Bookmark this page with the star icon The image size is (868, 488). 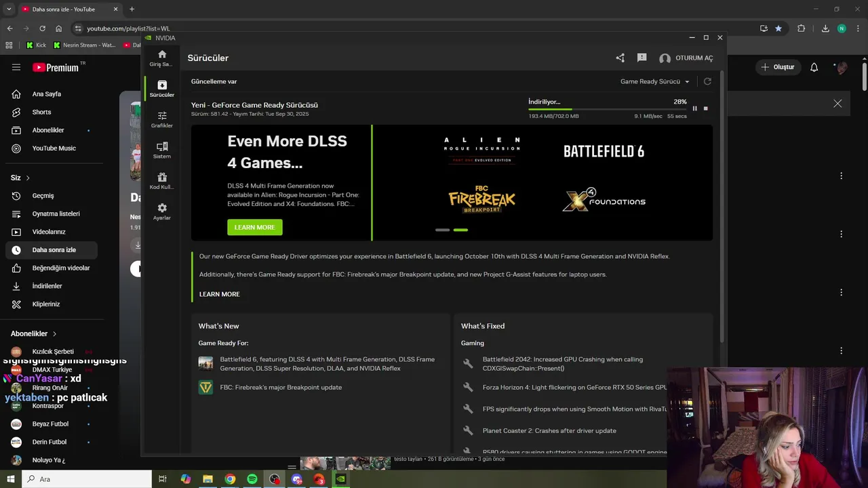[x=778, y=28]
